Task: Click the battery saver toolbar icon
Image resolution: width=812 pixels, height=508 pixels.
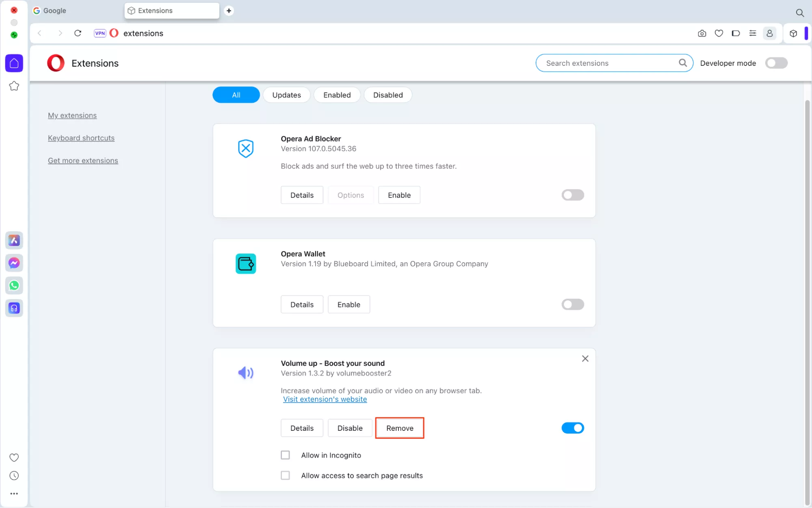Action: point(736,33)
